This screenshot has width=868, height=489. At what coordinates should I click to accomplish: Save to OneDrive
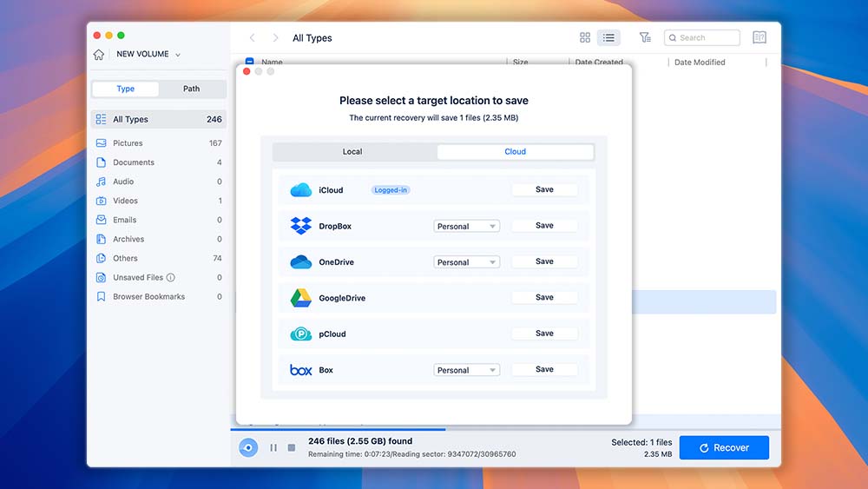pyautogui.click(x=545, y=261)
